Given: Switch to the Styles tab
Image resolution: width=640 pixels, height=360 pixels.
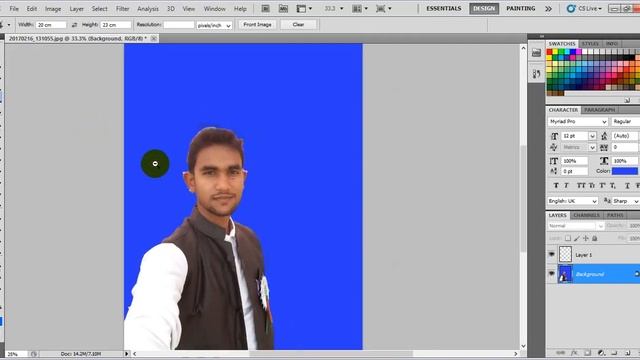Looking at the screenshot, I should pos(590,44).
